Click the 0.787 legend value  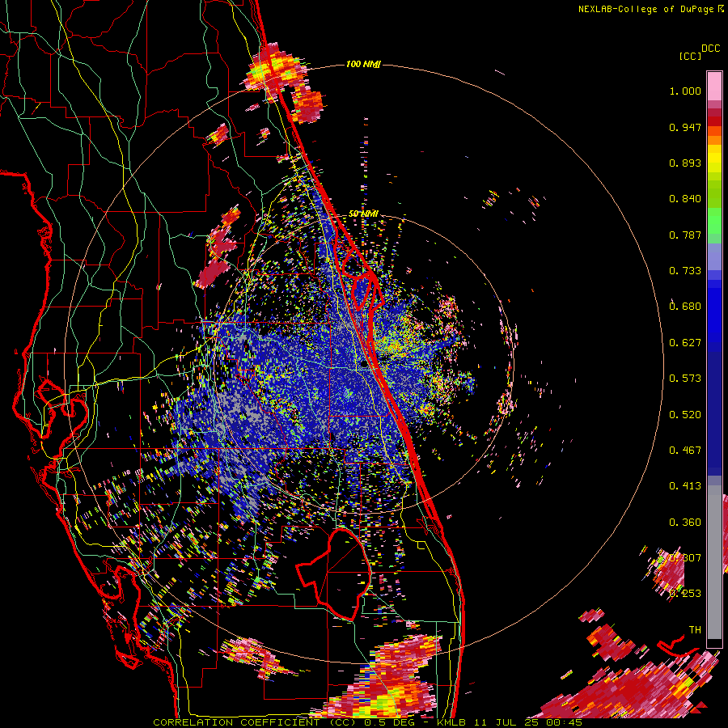click(x=685, y=235)
